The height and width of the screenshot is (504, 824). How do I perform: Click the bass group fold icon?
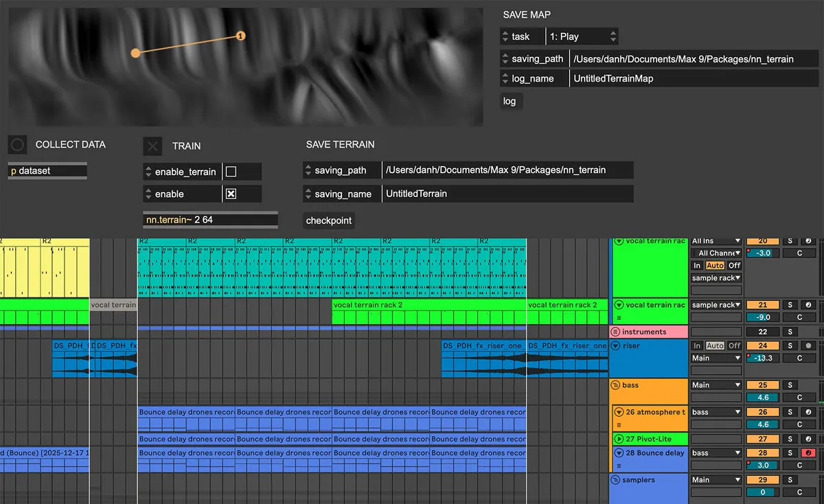click(x=616, y=386)
